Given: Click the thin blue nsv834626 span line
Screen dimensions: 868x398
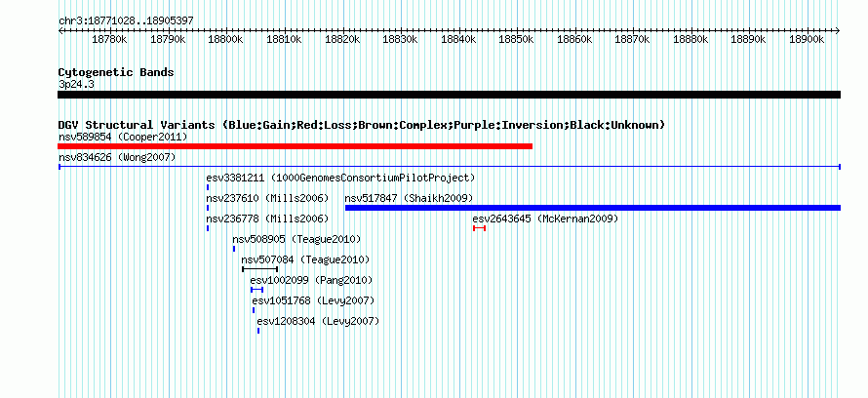Looking at the screenshot, I should click(449, 167).
